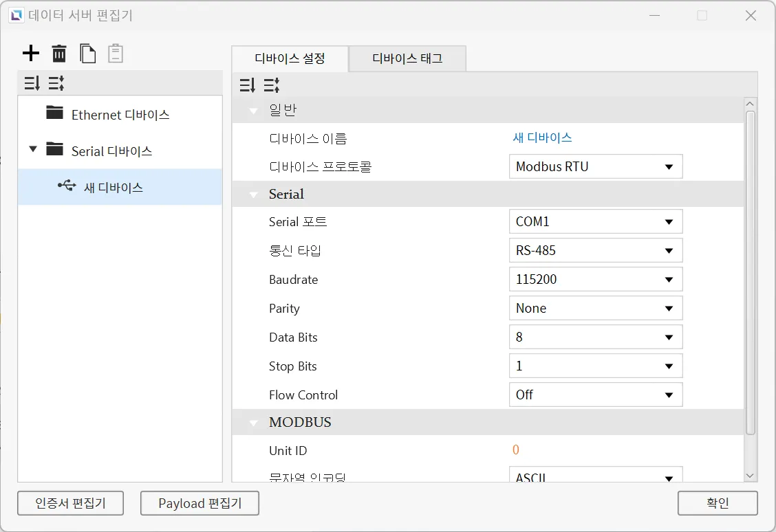
Task: Switch to the 디바이스 태그 tab
Action: (x=407, y=59)
